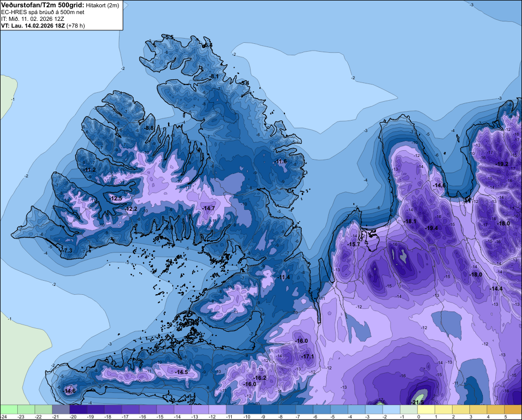The width and height of the screenshot is (522, 420).
Task: Select legend swatch between -20 and -19
Action: (78, 409)
